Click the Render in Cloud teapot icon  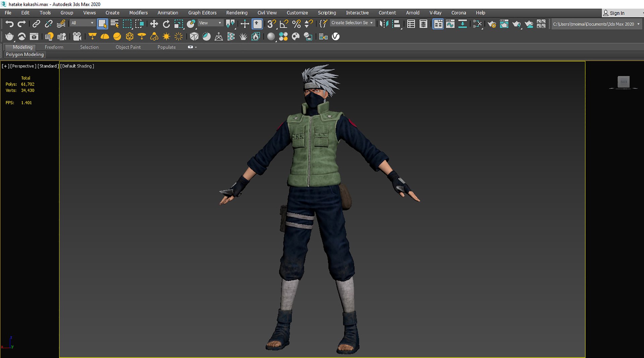[x=529, y=24]
